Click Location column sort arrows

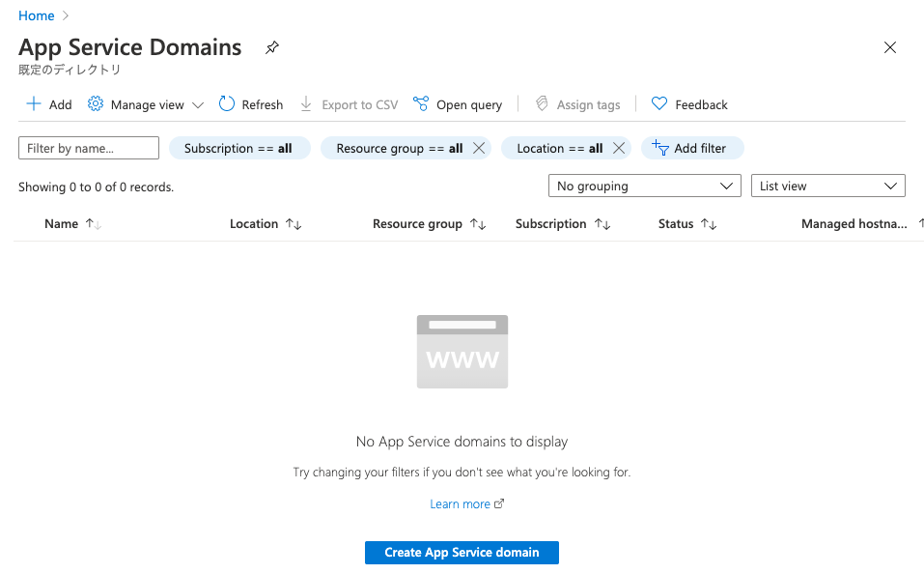click(x=294, y=224)
